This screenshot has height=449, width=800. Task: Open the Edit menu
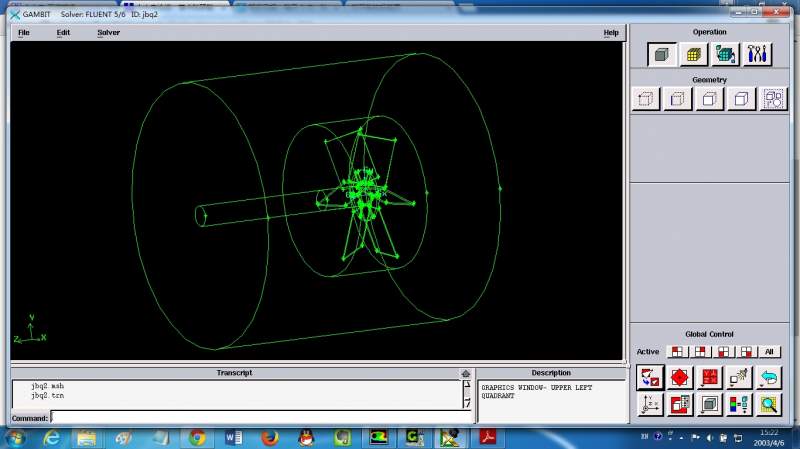pyautogui.click(x=63, y=33)
